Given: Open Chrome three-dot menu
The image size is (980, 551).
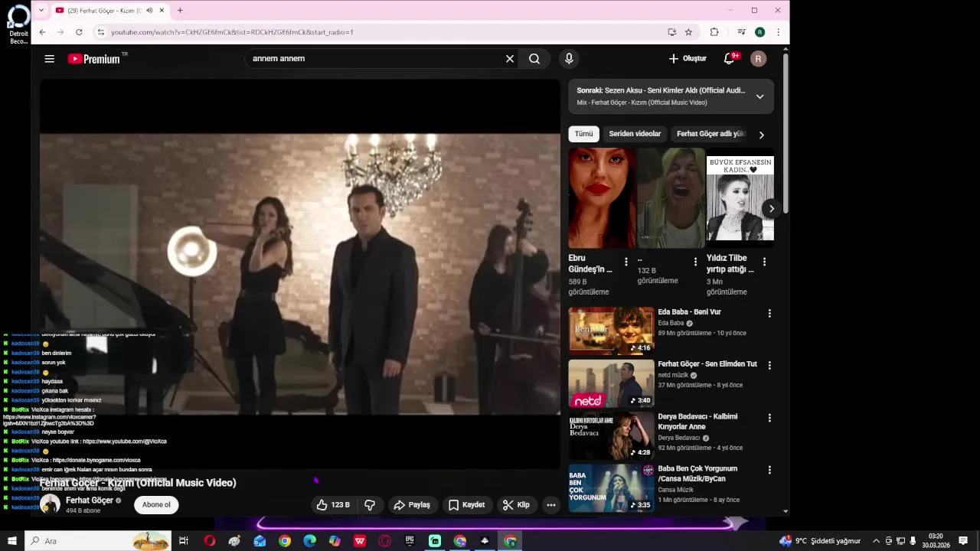Looking at the screenshot, I should pos(778,32).
